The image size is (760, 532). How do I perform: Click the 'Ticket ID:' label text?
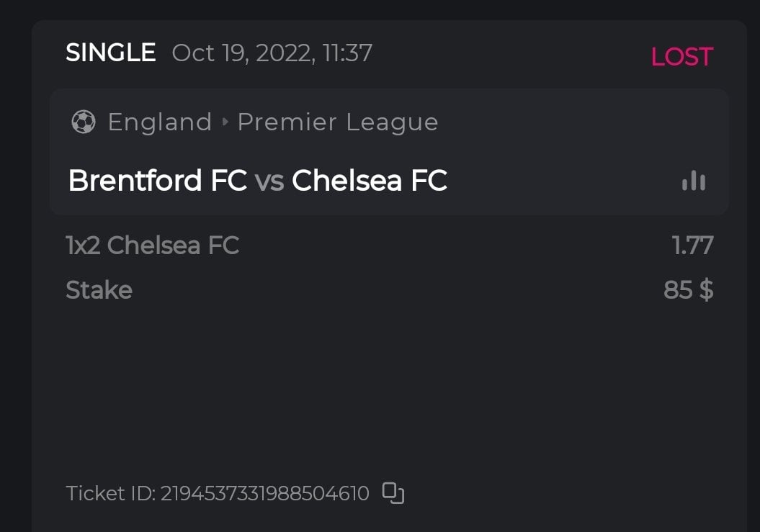coord(110,494)
